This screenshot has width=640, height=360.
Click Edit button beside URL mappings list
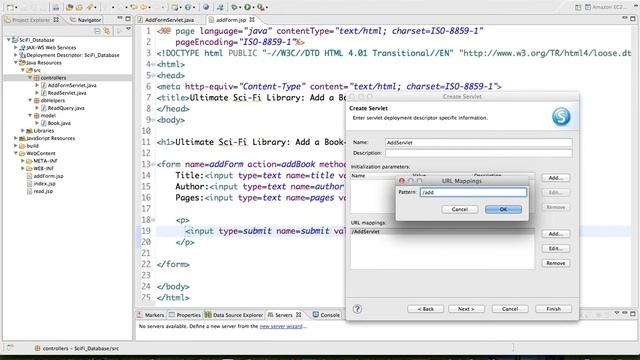556,248
